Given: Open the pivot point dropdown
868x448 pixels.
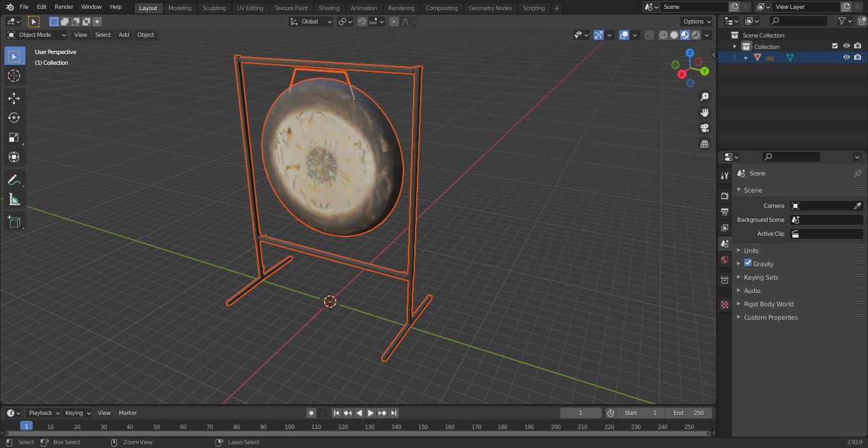Looking at the screenshot, I should coord(345,22).
